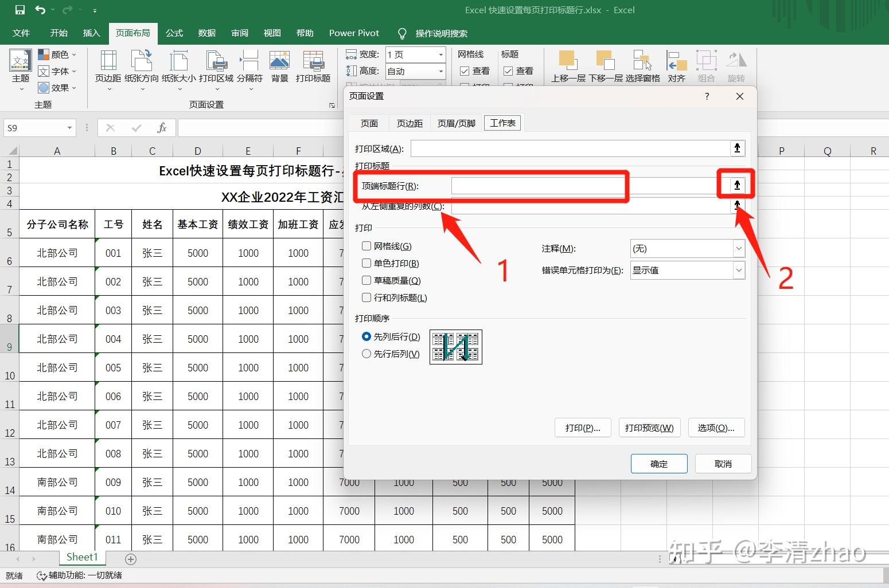Switch to the 页眉/页脚 dialog tab
The width and height of the screenshot is (889, 588).
coord(457,123)
